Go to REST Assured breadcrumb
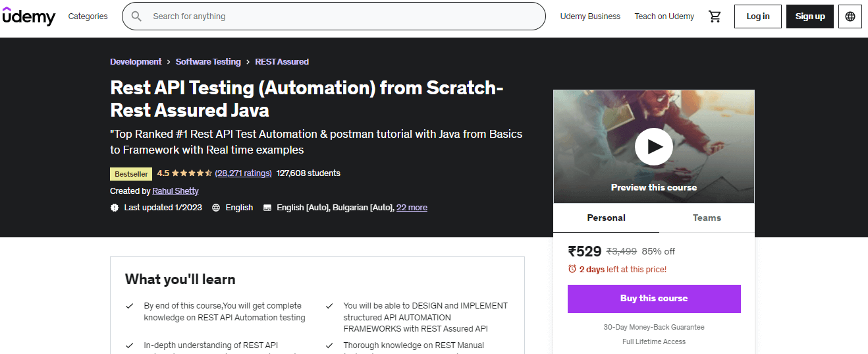Screen dimensions: 868x354 pos(282,61)
